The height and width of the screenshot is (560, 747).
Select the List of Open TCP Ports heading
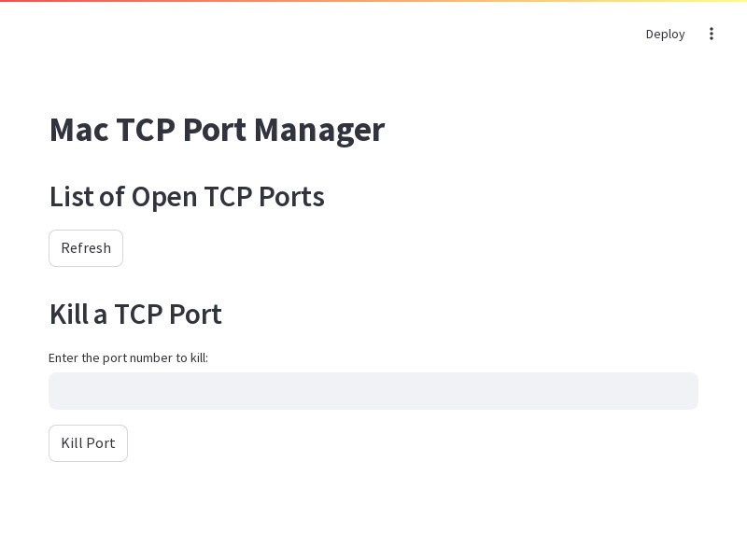(187, 197)
